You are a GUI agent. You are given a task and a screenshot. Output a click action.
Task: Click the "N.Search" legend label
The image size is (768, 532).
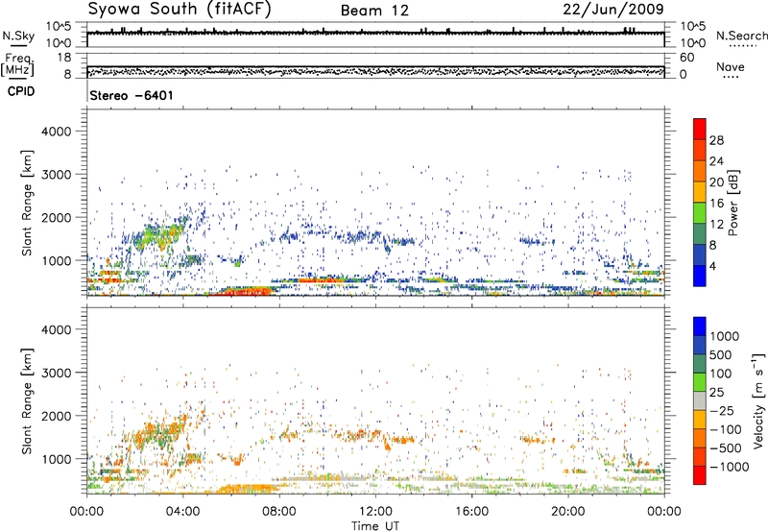(x=741, y=36)
